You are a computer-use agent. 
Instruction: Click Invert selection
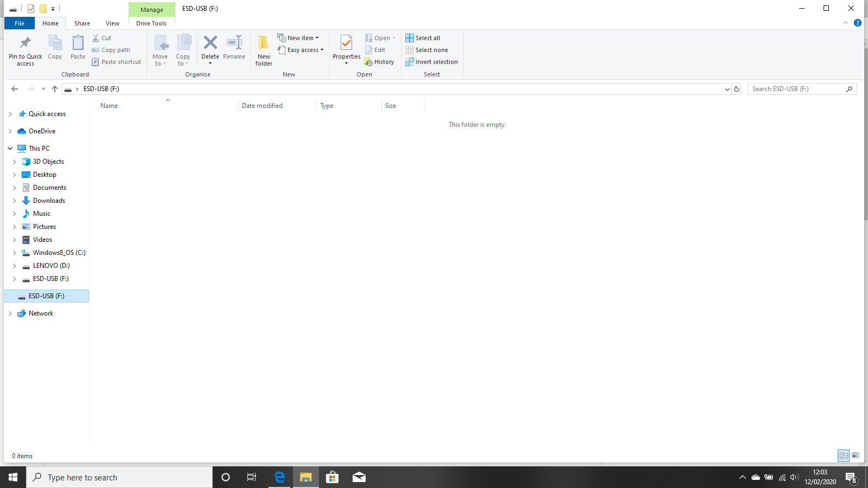coord(432,62)
